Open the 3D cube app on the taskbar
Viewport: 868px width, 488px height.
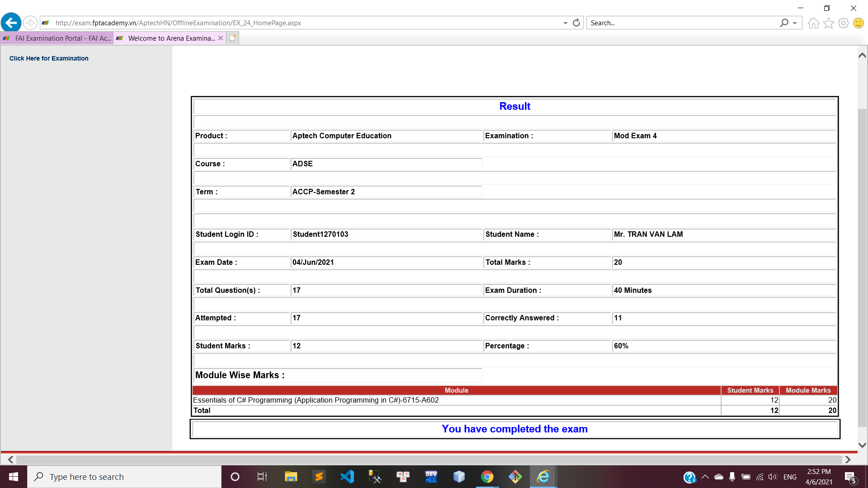click(459, 477)
